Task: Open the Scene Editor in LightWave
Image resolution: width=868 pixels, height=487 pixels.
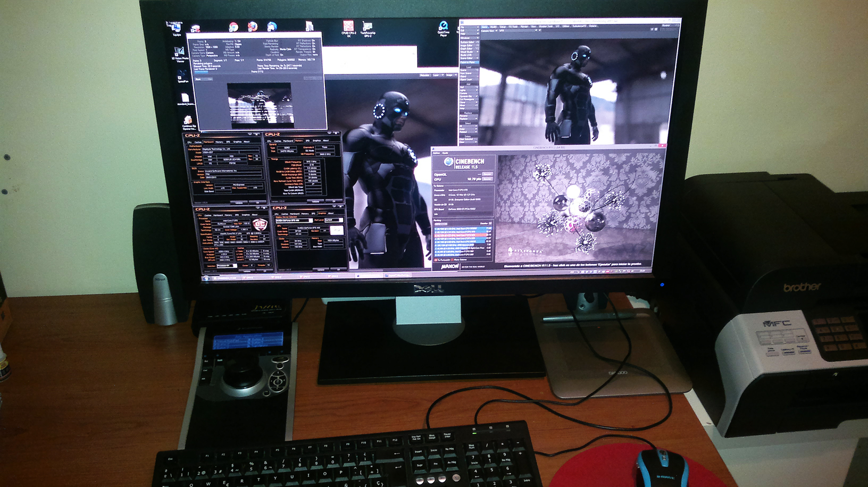Action: pos(469,58)
